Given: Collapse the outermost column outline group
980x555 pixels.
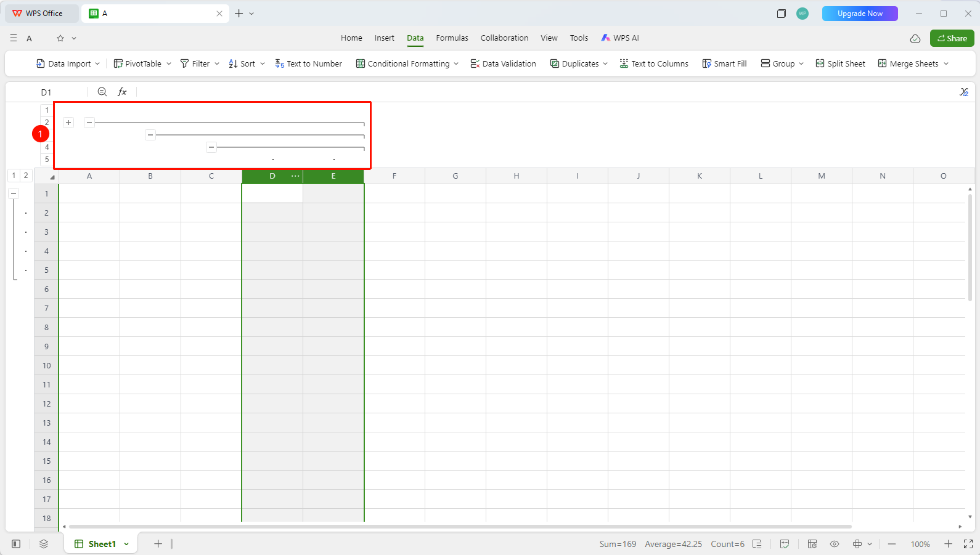Looking at the screenshot, I should 89,123.
